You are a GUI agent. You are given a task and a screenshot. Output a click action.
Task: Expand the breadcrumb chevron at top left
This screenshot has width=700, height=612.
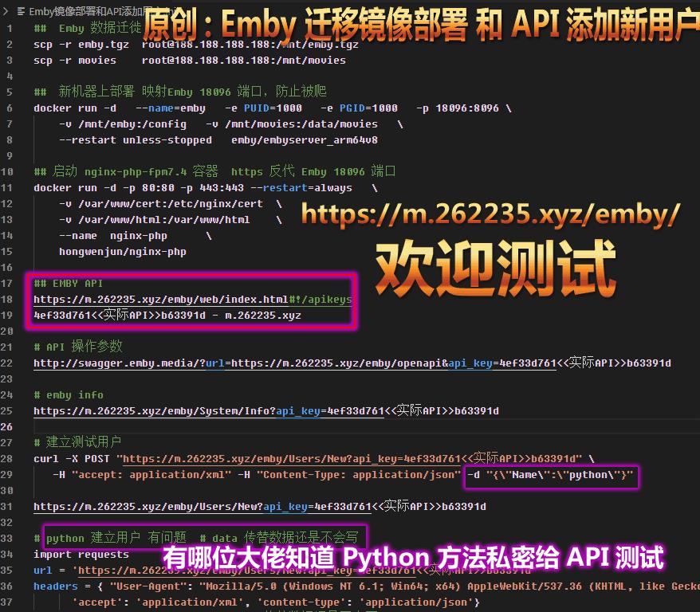pos(6,11)
